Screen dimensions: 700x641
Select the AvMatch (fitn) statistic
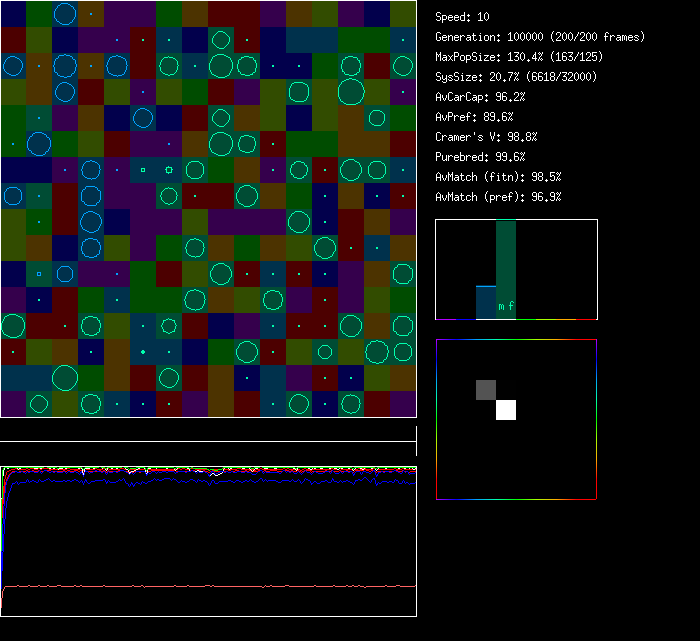(x=498, y=177)
